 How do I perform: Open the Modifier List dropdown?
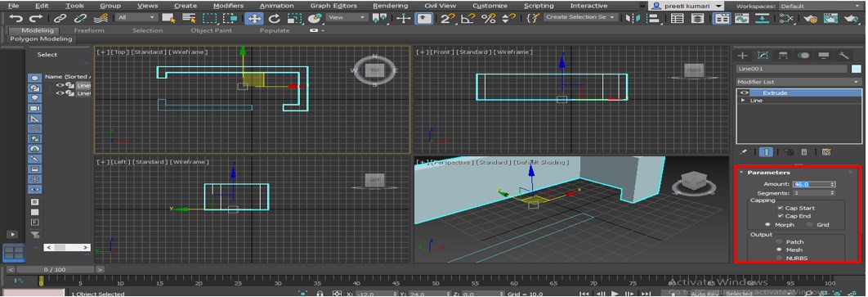[x=799, y=82]
